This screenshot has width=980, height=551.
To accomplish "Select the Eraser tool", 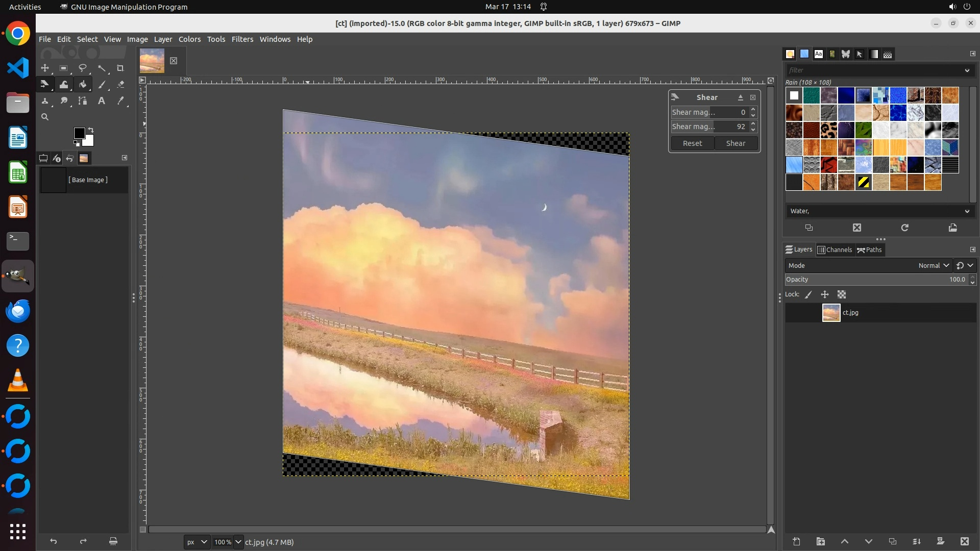I will click(x=120, y=84).
